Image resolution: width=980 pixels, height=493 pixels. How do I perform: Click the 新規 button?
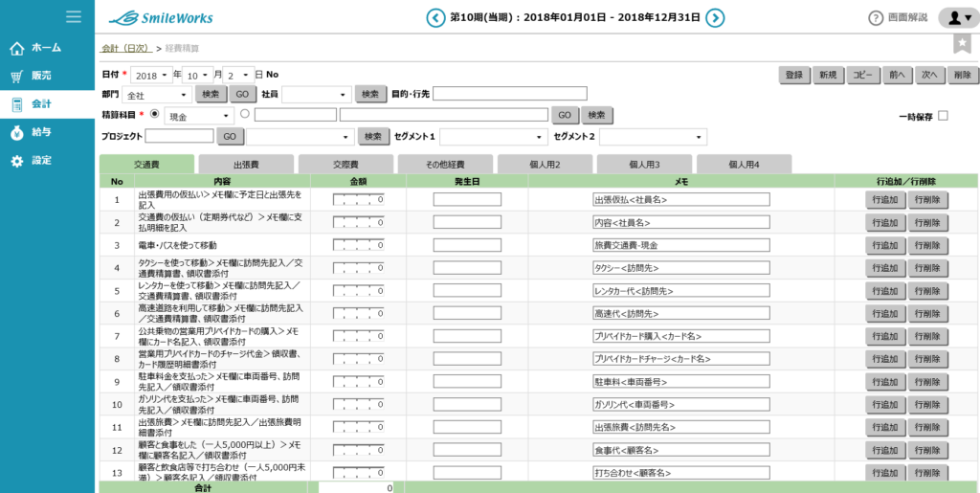(x=828, y=75)
